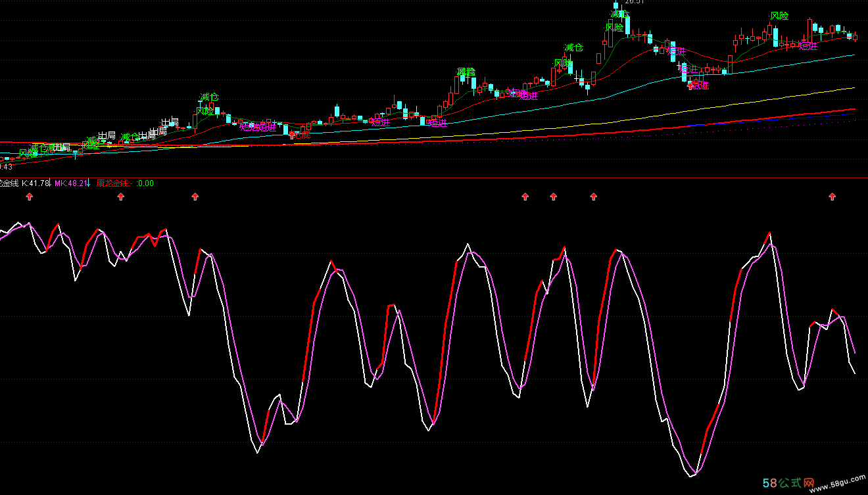Click the lowest trough of the white K line

[x=690, y=475]
